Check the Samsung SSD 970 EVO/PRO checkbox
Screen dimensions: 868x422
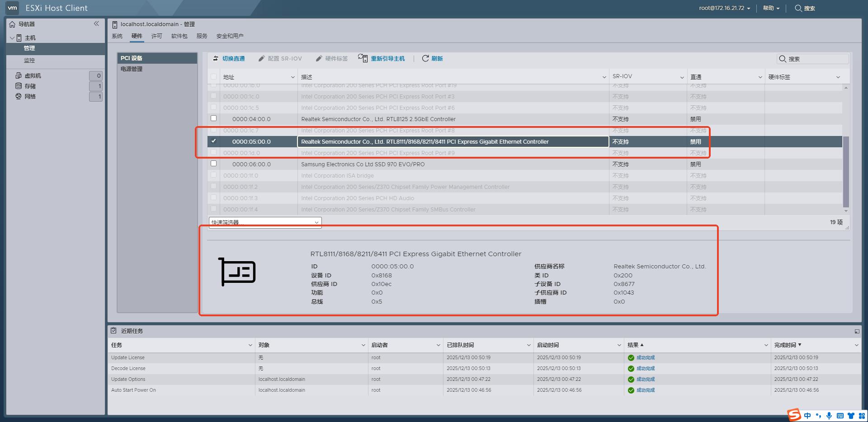coord(213,164)
